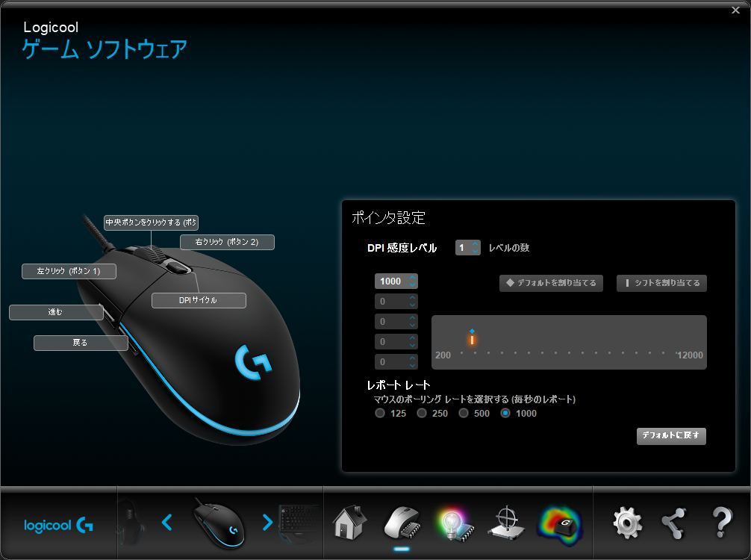Open the Home screen icon
This screenshot has width=751, height=560.
pyautogui.click(x=349, y=522)
